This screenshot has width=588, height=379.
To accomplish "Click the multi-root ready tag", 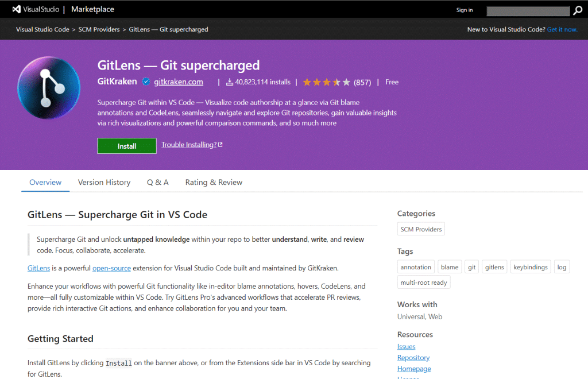I will [424, 283].
